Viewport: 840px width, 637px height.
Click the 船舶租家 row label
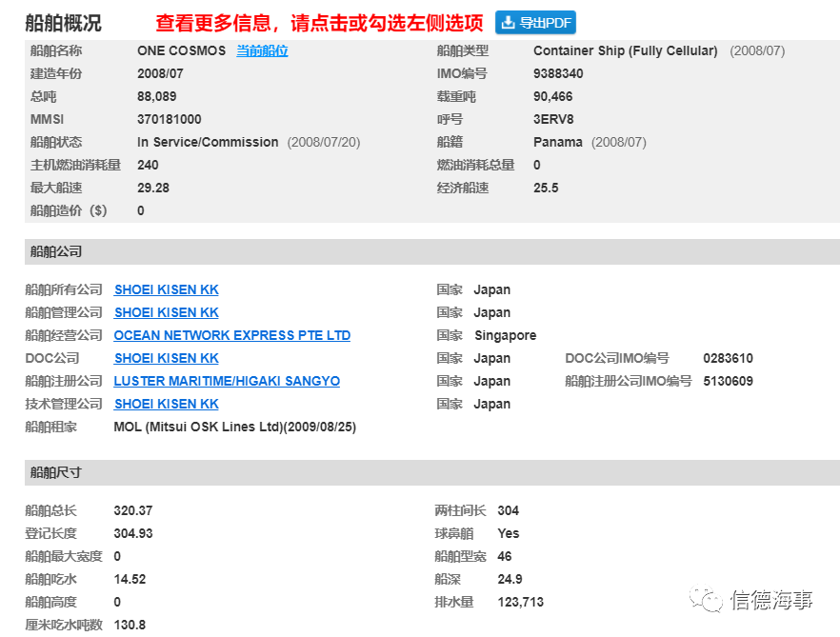coord(50,427)
